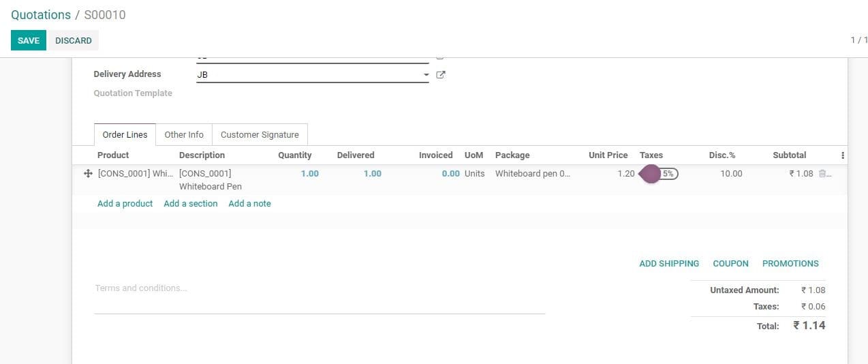Open the column options kebab menu
Viewport: 868px width, 364px height.
tap(843, 155)
